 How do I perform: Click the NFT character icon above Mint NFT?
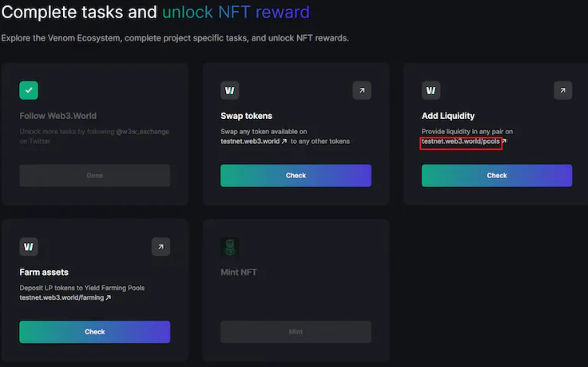230,247
